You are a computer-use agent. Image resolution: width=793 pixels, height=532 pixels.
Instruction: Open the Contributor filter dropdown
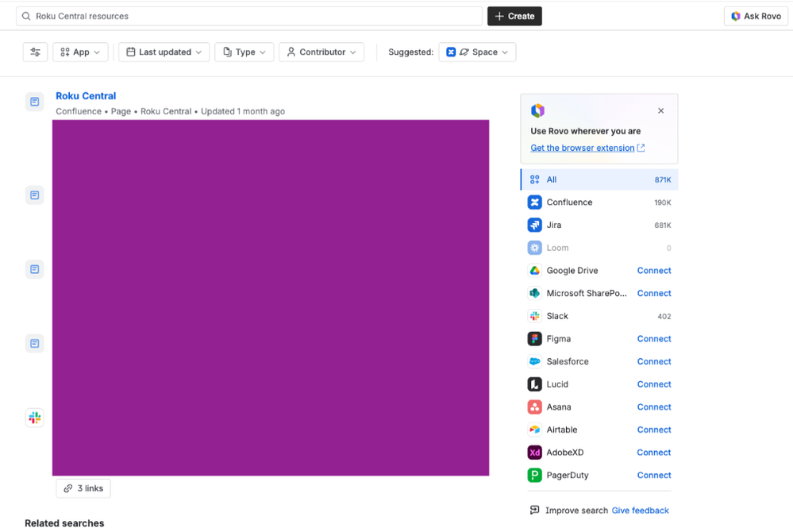coord(321,52)
